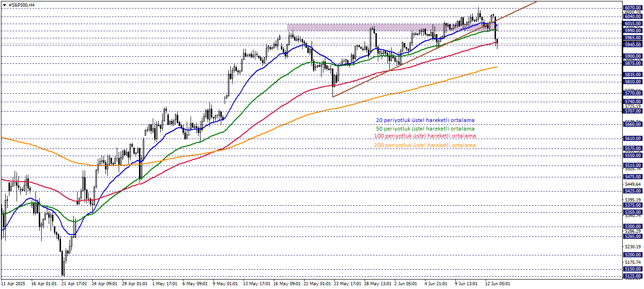644x289 pixels.
Task: Click the '24 Apr 09:01' time axis label
Action: tap(105, 284)
